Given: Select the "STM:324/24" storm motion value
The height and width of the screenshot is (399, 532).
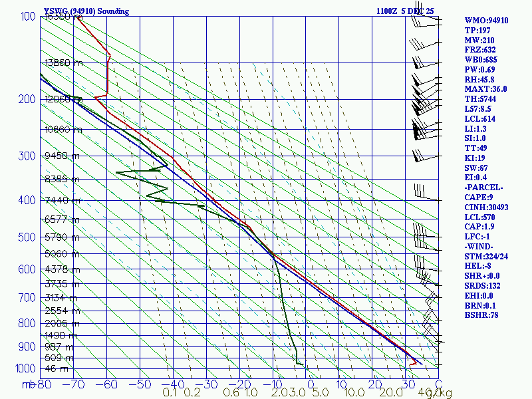Looking at the screenshot, I should click(486, 256).
